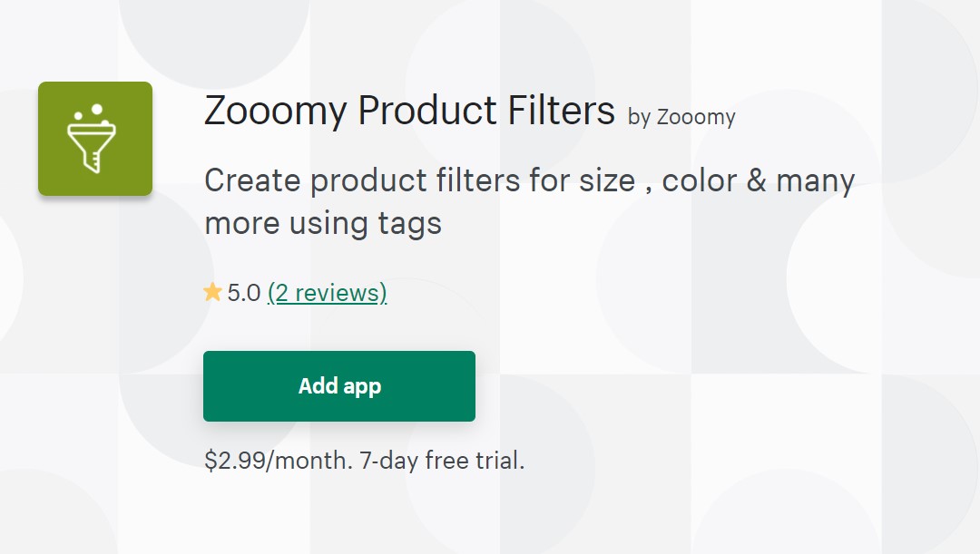Click "Create product filters" in the description
Viewport: 980px width, 554px height.
pyautogui.click(x=364, y=180)
